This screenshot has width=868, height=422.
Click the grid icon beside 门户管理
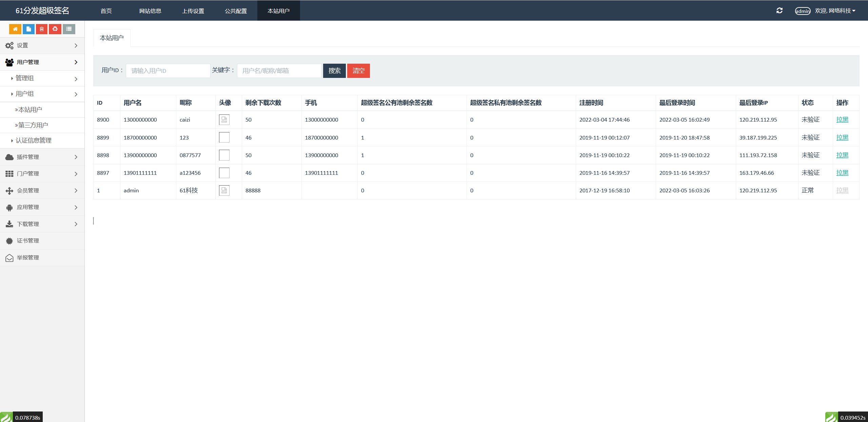(x=9, y=174)
